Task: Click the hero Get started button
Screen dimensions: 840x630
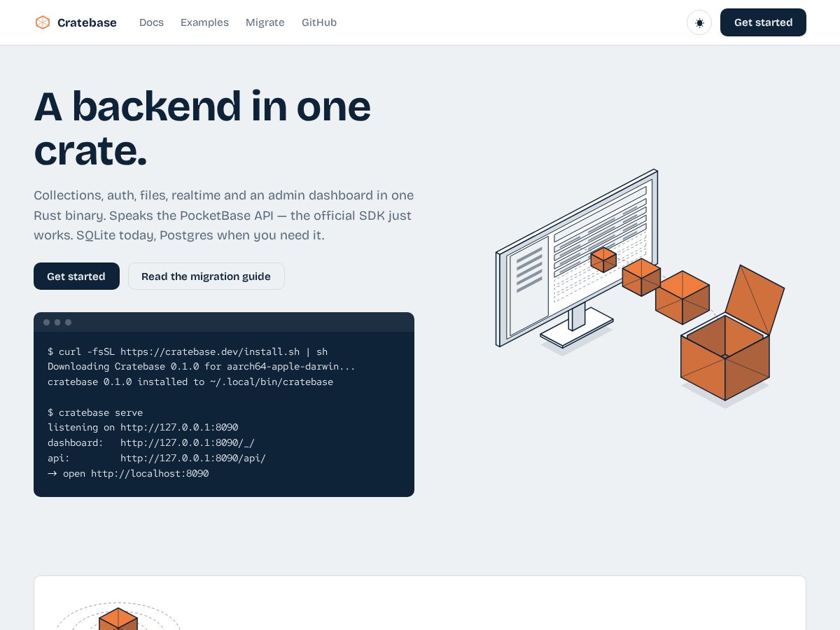Action: click(76, 276)
